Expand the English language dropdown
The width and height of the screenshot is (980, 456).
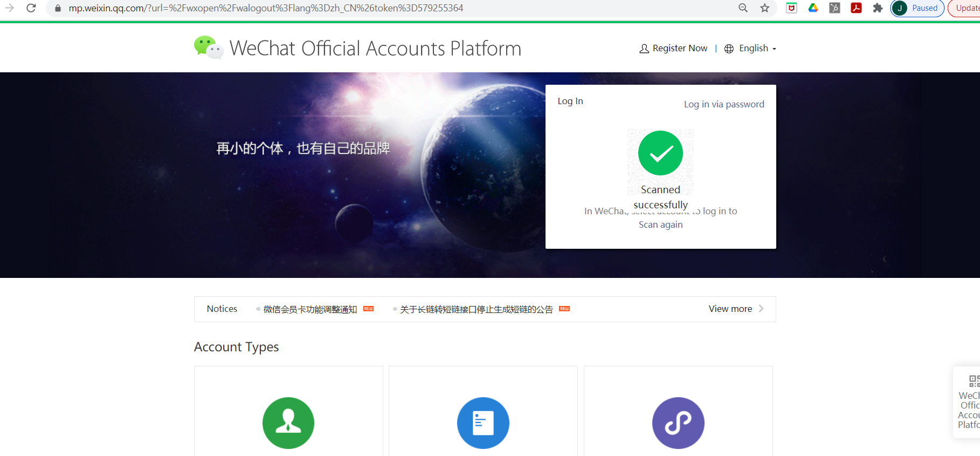tap(757, 48)
